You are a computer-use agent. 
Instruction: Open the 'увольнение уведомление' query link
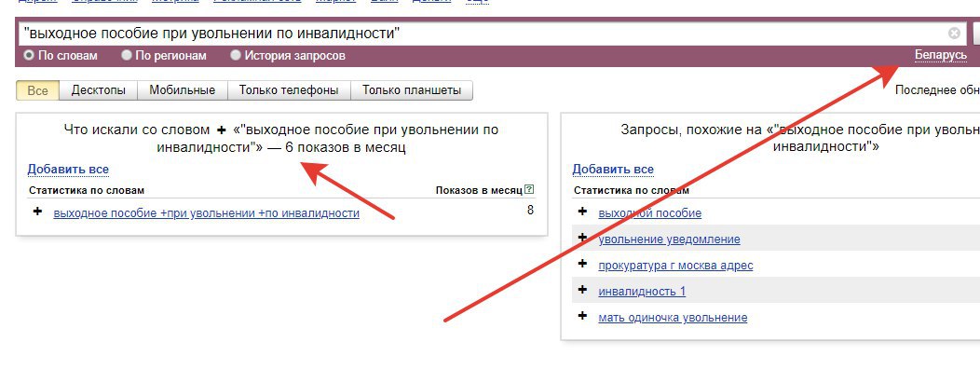670,239
